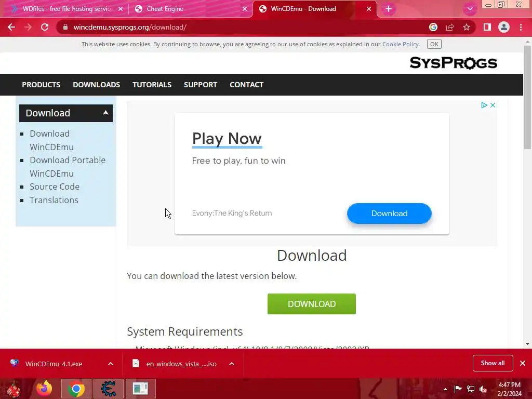This screenshot has width=532, height=399.
Task: Click the muted volume tray icon
Action: pos(483,389)
